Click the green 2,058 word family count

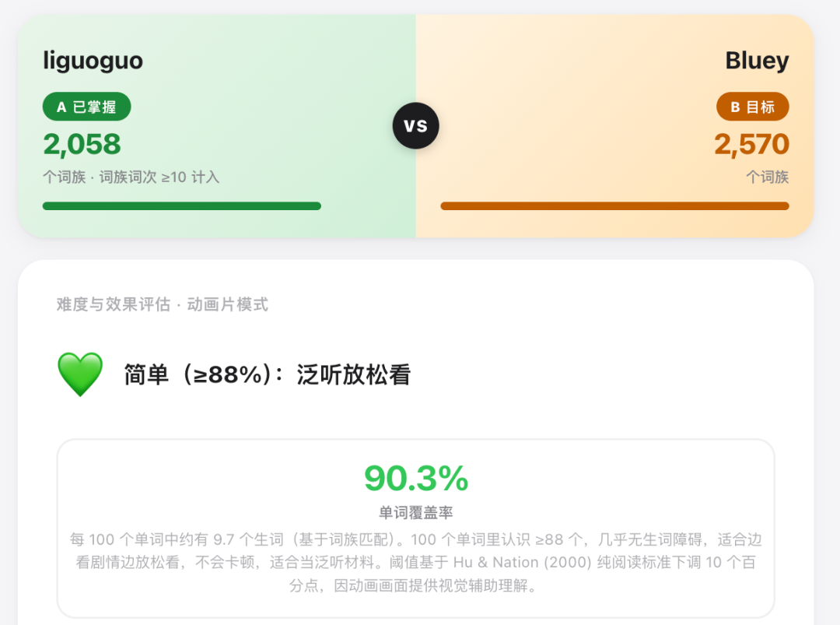[x=82, y=144]
